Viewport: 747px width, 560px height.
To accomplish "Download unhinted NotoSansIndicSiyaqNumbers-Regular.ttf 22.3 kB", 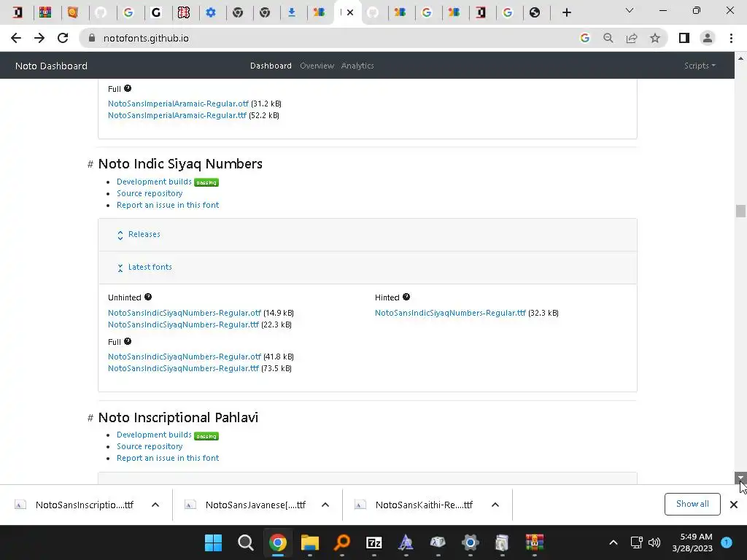I will tap(183, 324).
